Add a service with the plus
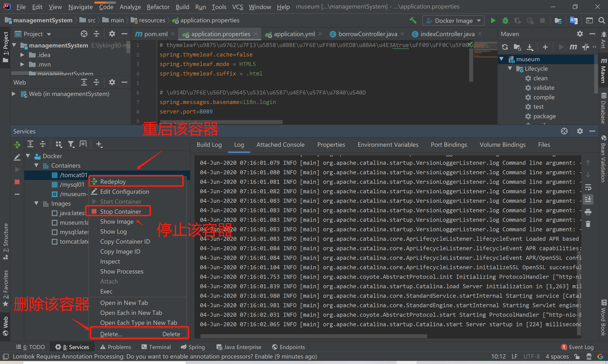This screenshot has height=364, width=608. coord(99,144)
